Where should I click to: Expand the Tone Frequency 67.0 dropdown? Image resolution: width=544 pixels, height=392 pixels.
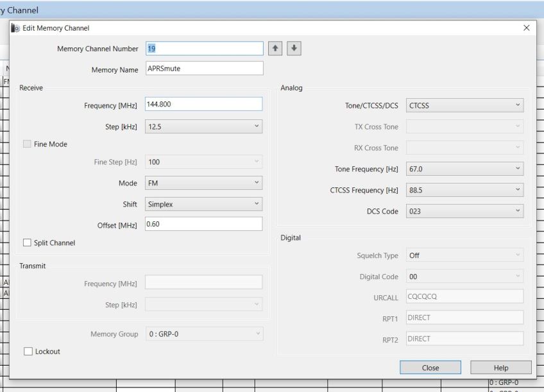coord(464,169)
